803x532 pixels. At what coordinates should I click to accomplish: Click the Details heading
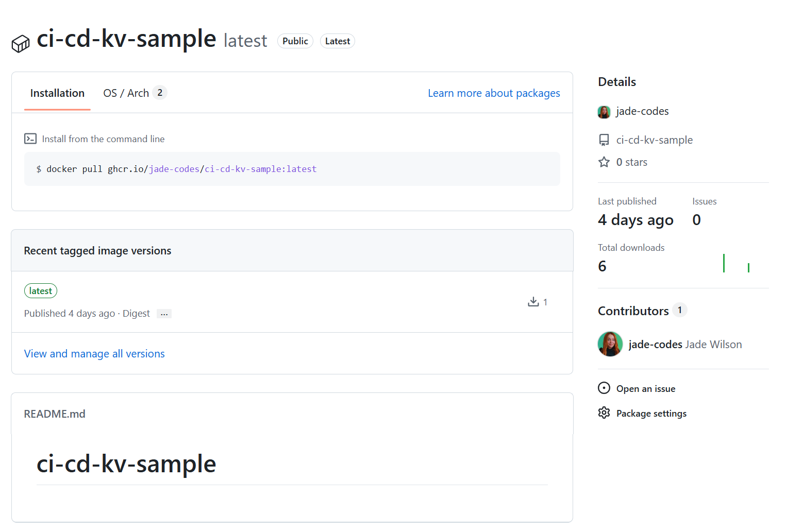617,82
